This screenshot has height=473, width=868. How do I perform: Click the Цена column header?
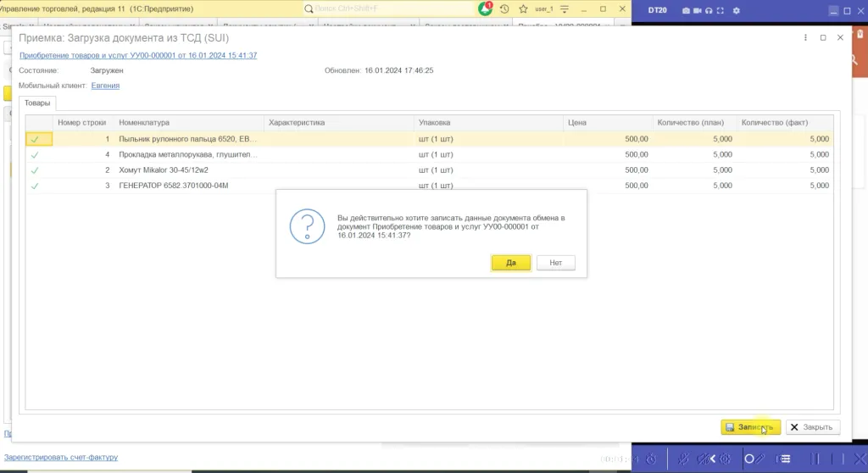pos(608,122)
